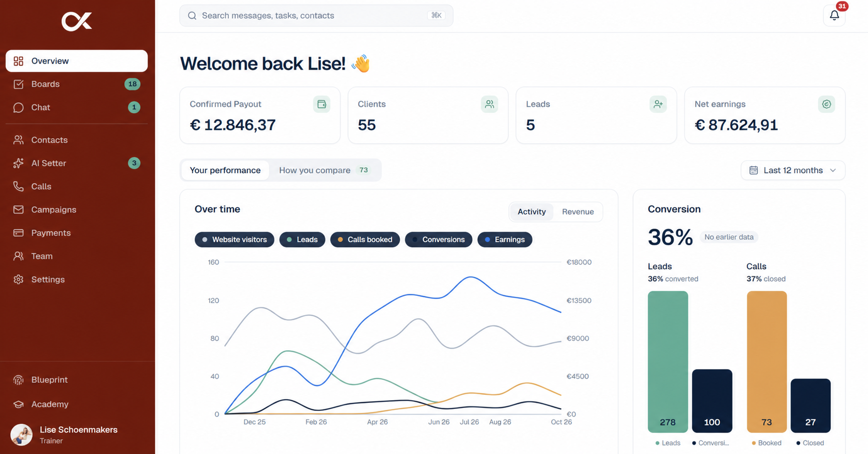The width and height of the screenshot is (868, 454).
Task: Toggle the Earnings series chip
Action: (505, 239)
